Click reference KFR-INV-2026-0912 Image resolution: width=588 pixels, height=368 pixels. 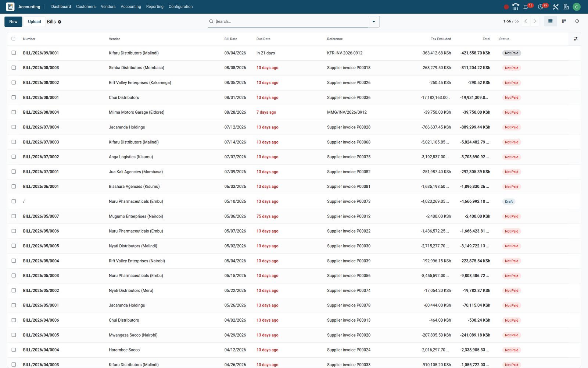coord(345,53)
